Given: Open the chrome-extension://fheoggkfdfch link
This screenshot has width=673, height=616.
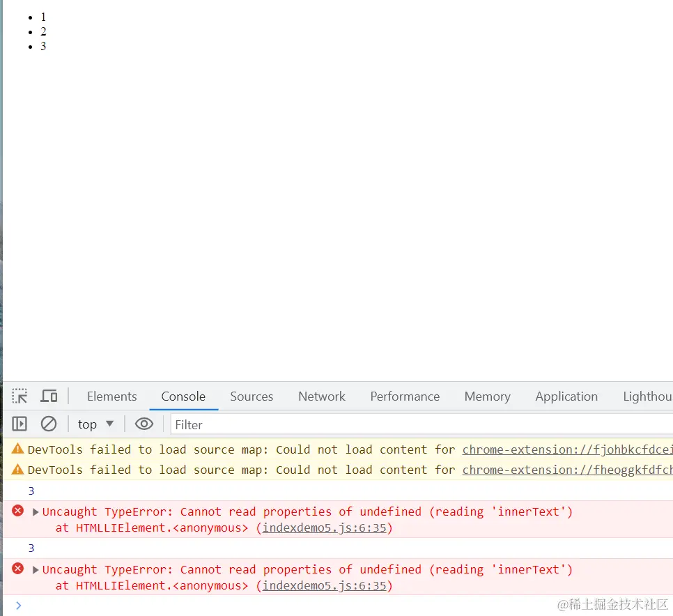Looking at the screenshot, I should 567,470.
